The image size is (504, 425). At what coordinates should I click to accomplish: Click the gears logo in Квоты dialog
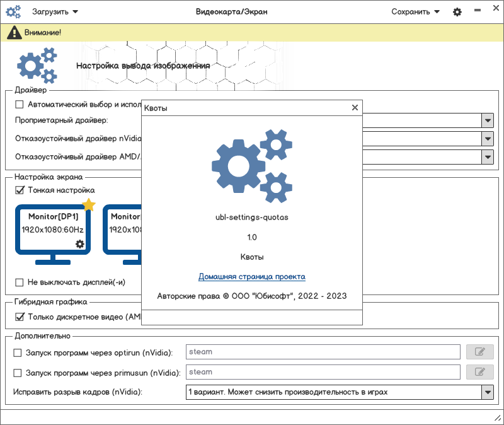pos(251,166)
